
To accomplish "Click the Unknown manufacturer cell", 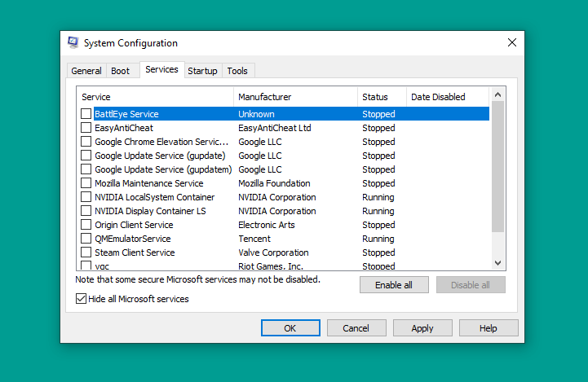I will click(256, 114).
